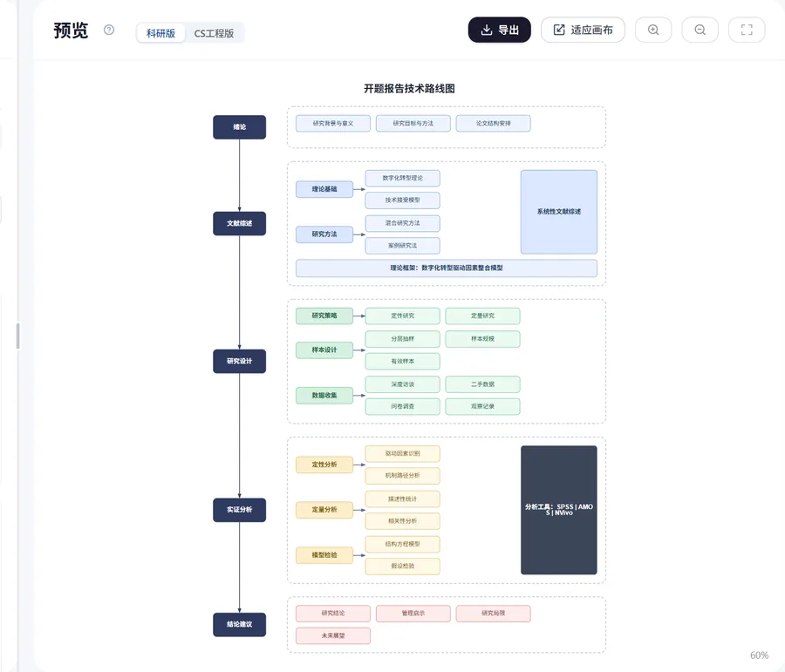The height and width of the screenshot is (672, 785).
Task: Click the 未来展望 box
Action: tap(333, 636)
